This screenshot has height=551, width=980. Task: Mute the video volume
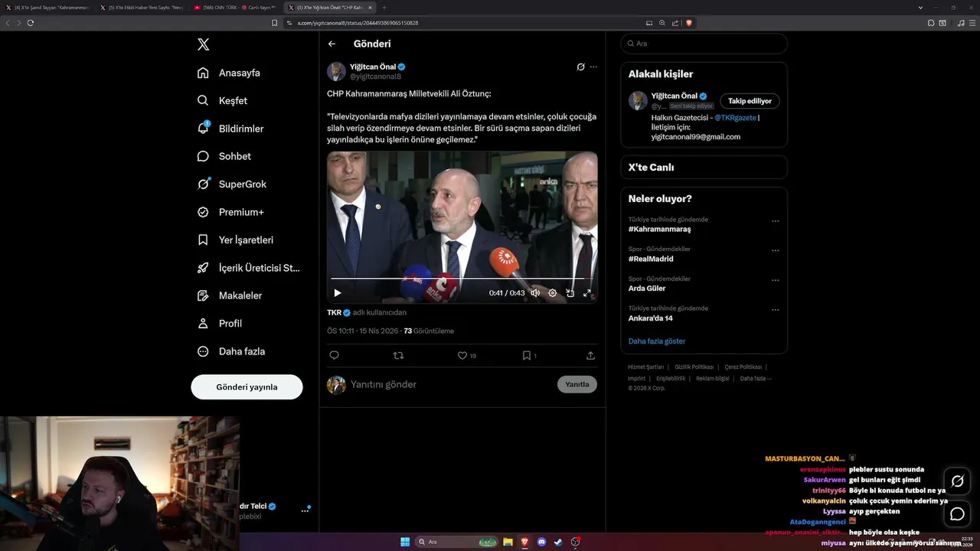[535, 292]
